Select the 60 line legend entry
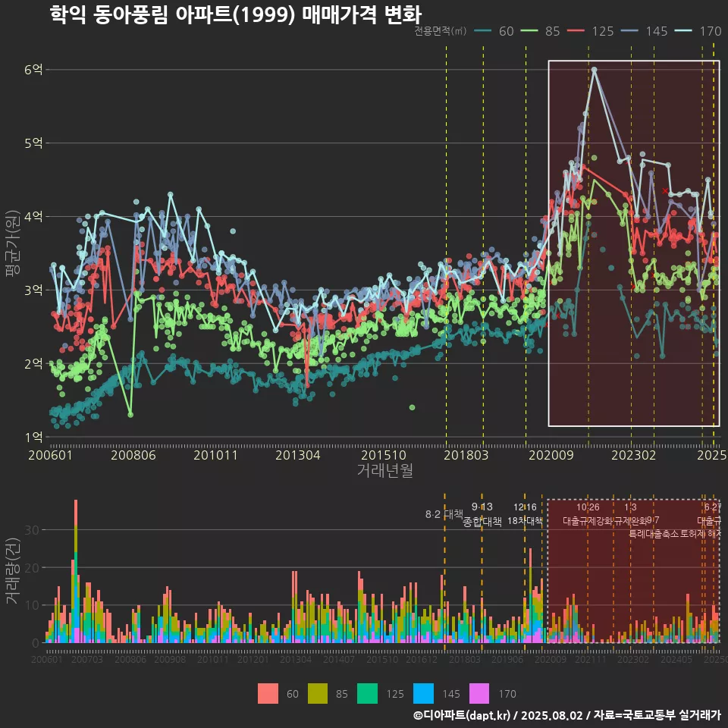 tap(494, 31)
